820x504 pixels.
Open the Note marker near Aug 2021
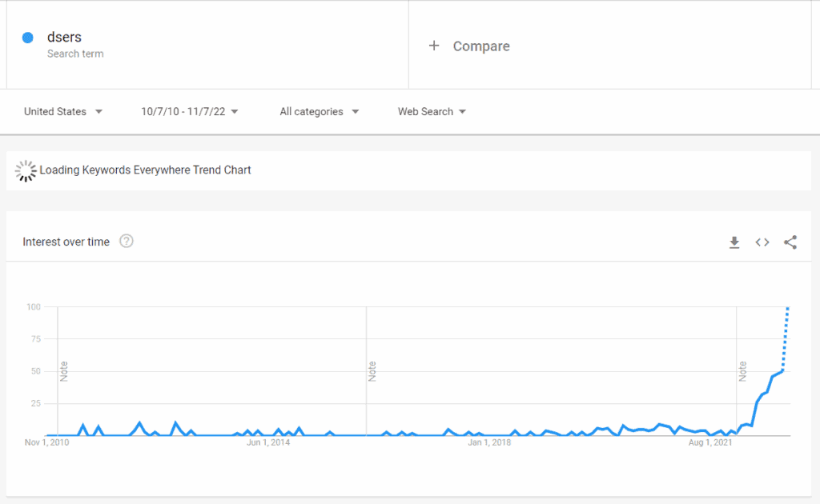(x=742, y=371)
